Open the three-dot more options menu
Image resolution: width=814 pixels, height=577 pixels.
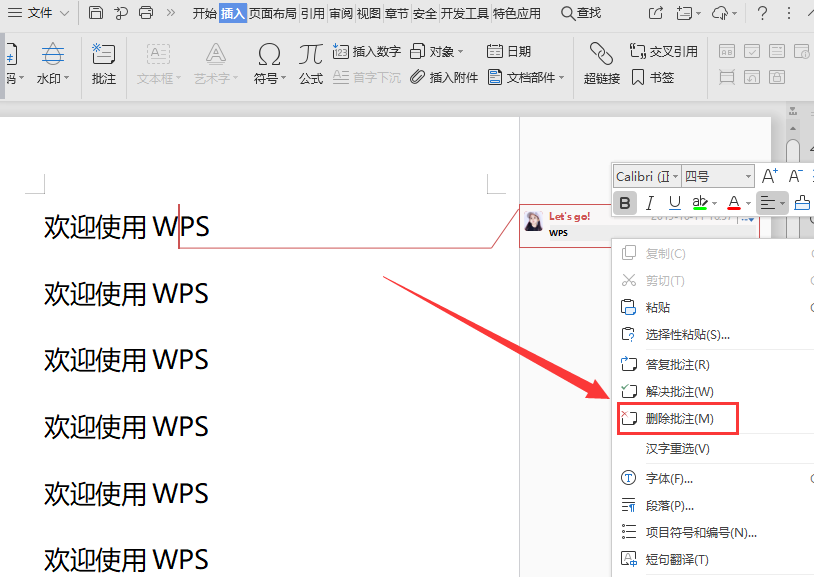[789, 13]
